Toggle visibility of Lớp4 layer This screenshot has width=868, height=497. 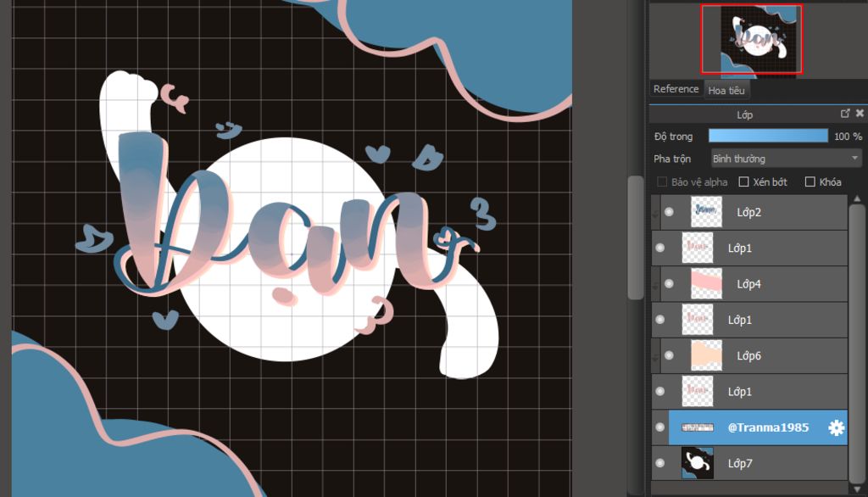click(x=670, y=283)
